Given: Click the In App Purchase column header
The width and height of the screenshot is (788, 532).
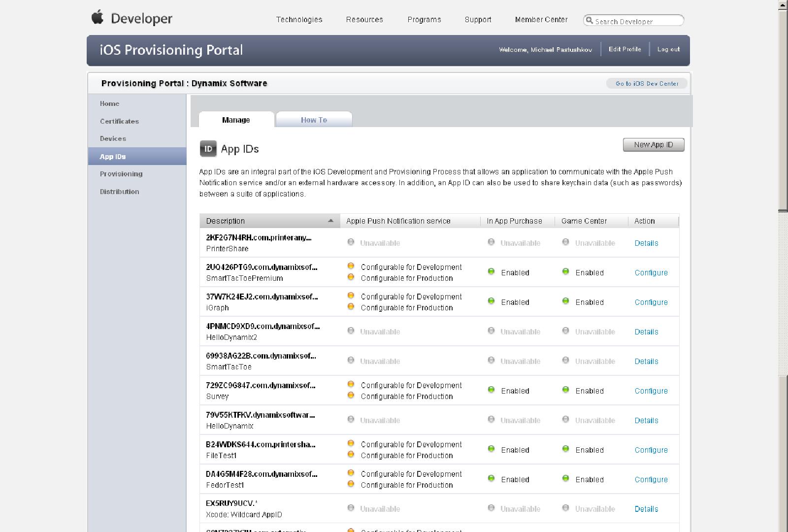Looking at the screenshot, I should [x=518, y=221].
